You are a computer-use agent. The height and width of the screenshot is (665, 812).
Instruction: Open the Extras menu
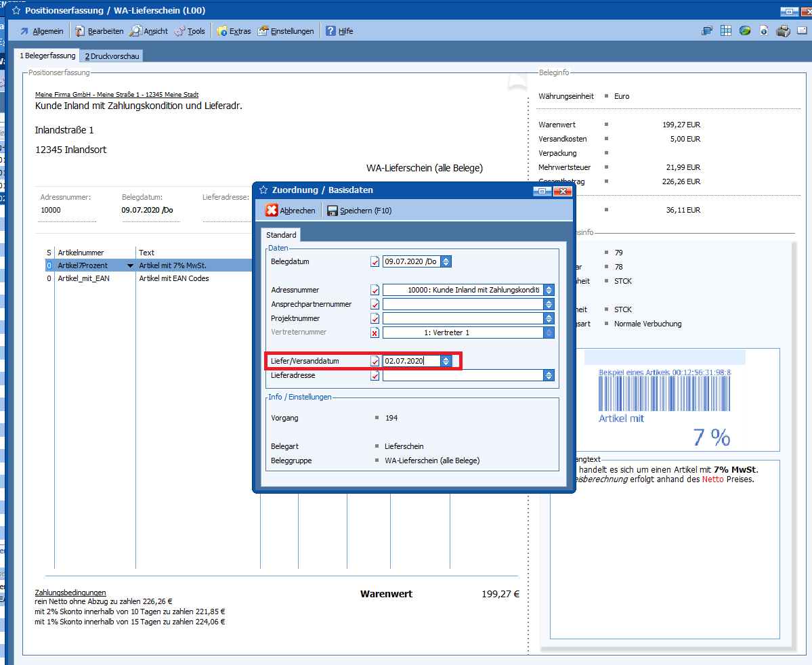[234, 31]
